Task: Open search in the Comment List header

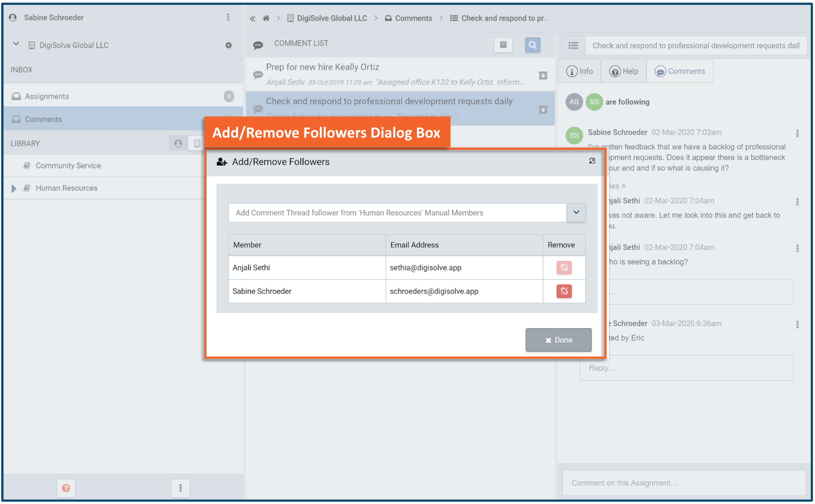Action: tap(532, 45)
